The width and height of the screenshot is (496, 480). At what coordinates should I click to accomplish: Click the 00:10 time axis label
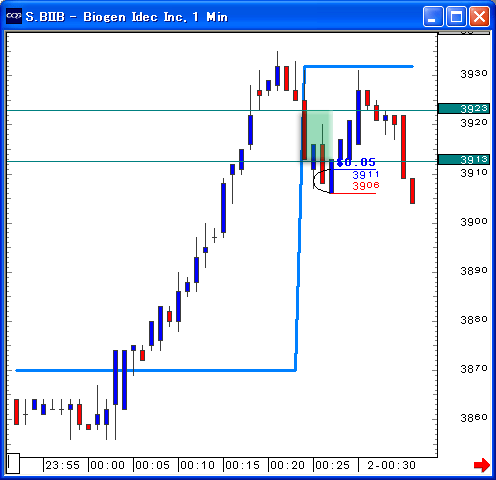tap(197, 465)
